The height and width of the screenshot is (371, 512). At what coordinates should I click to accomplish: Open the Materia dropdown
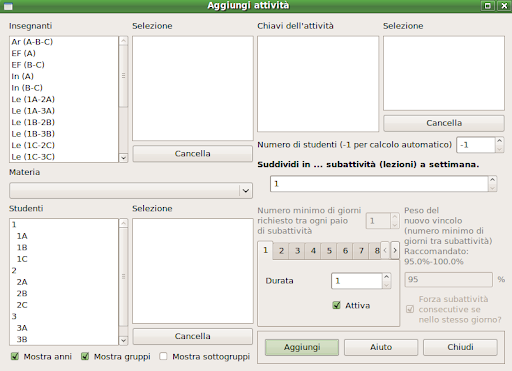point(131,191)
